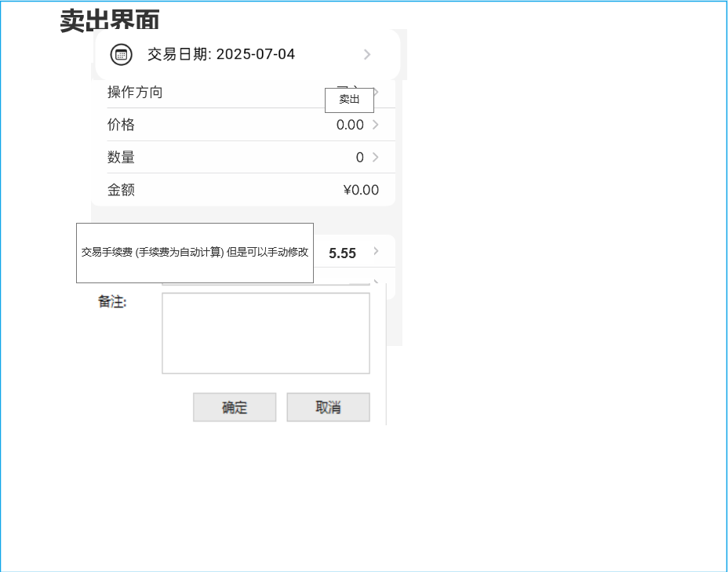Viewport: 728px width, 572px height.
Task: Expand the 操作方向 selection chevron
Action: (375, 92)
